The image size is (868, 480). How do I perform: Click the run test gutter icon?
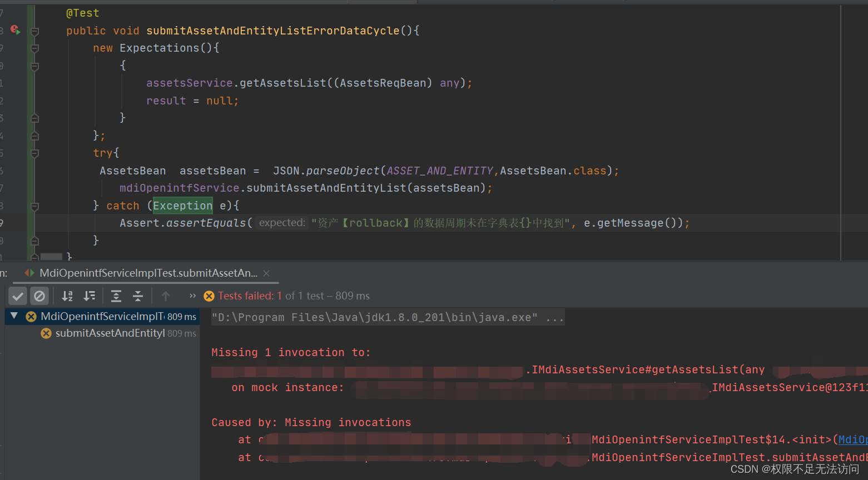[15, 31]
